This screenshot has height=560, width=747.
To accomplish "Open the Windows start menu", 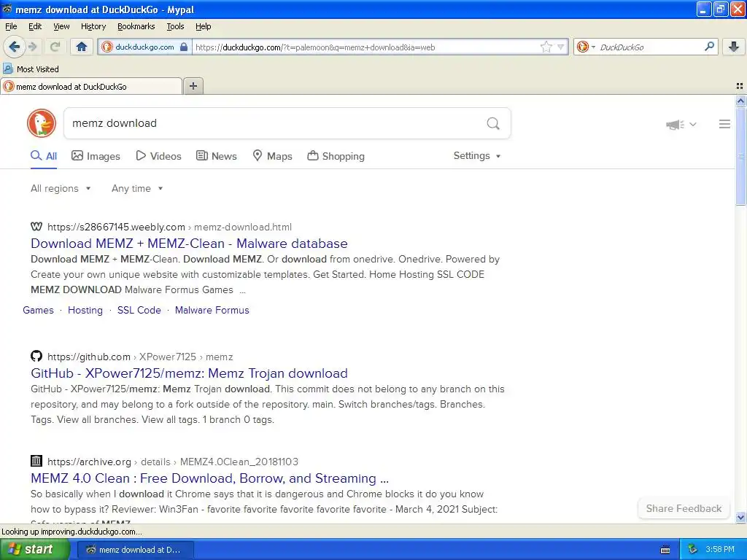I will [34, 550].
